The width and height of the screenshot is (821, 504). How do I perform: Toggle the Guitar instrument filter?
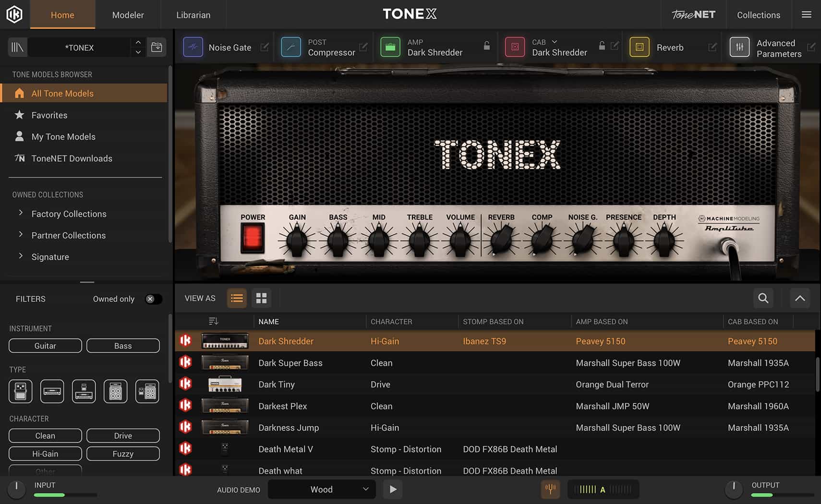coord(45,346)
